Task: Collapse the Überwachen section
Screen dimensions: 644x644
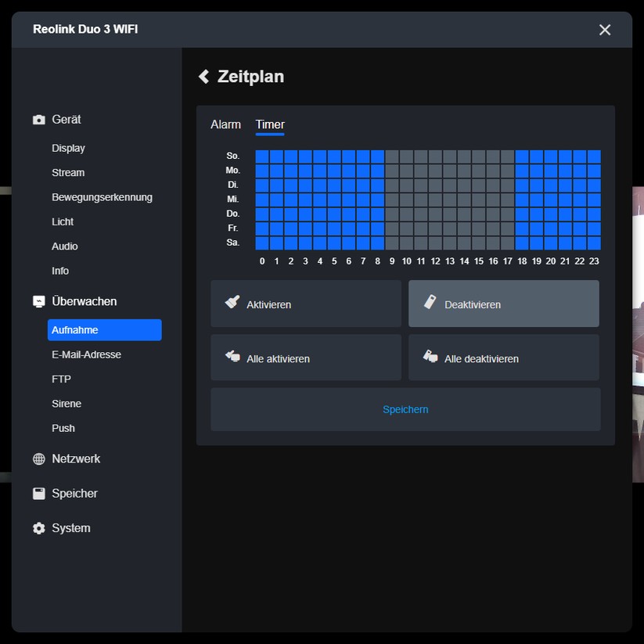Action: (x=85, y=300)
